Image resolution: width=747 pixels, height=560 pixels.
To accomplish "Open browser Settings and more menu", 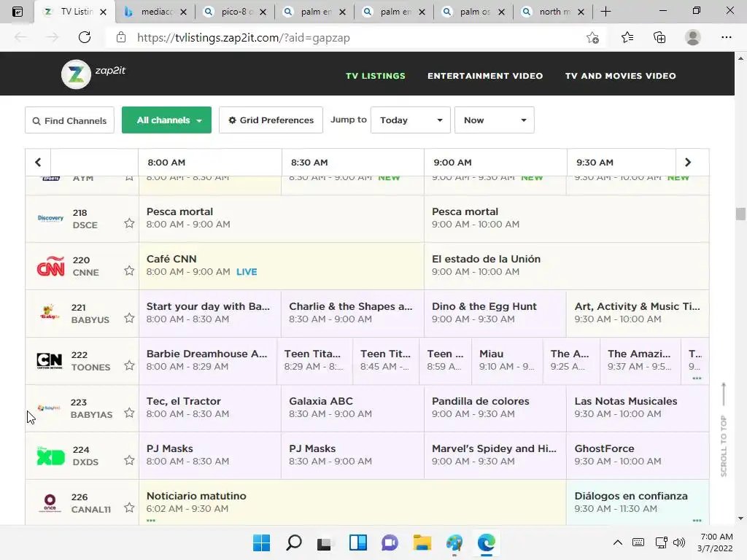I will 726,37.
